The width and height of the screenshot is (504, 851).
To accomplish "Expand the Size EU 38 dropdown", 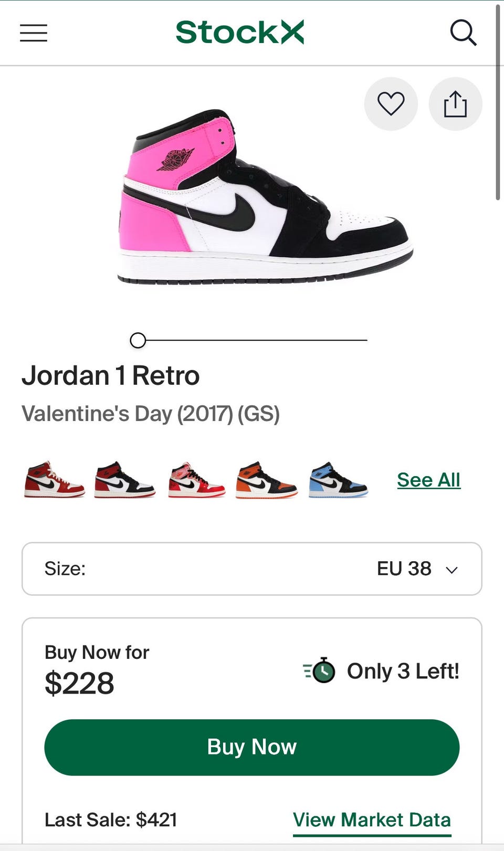I will 252,569.
